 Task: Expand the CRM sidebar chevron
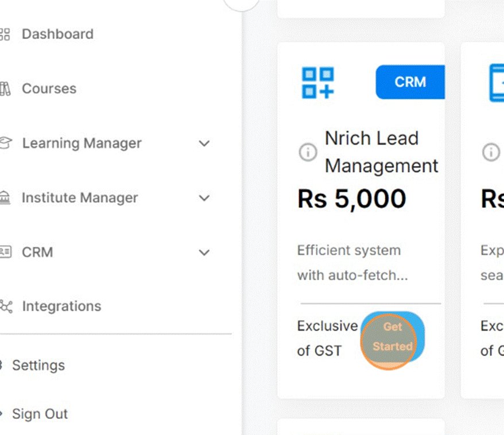[x=204, y=253]
